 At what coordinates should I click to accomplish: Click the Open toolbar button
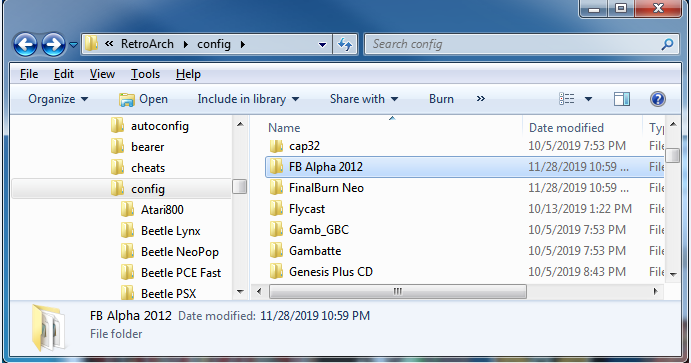pos(143,99)
